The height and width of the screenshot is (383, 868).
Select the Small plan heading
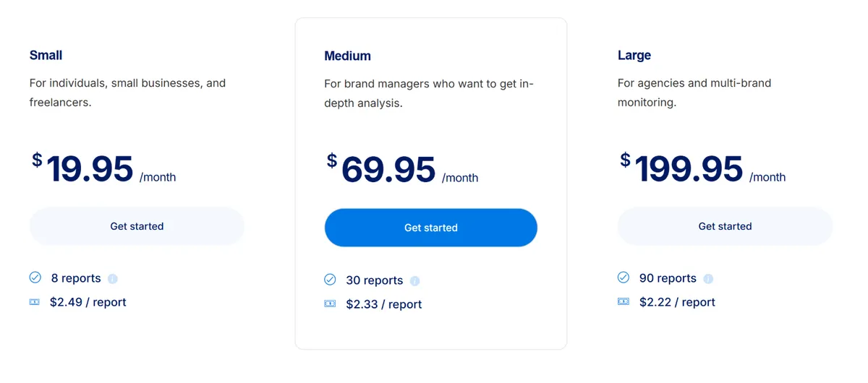(46, 55)
